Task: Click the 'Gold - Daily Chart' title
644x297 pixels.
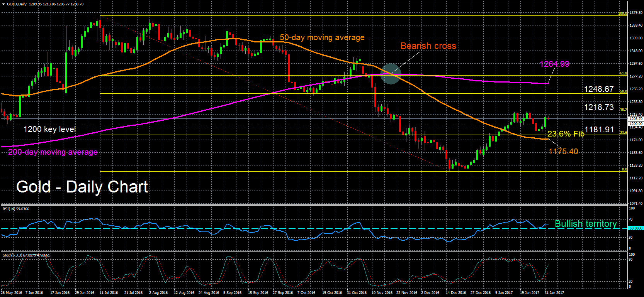Action: (x=82, y=187)
